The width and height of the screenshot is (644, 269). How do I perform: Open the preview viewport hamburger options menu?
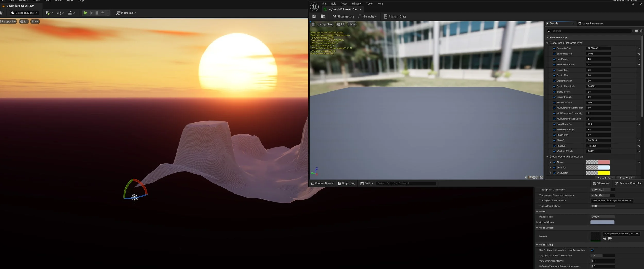pos(313,24)
